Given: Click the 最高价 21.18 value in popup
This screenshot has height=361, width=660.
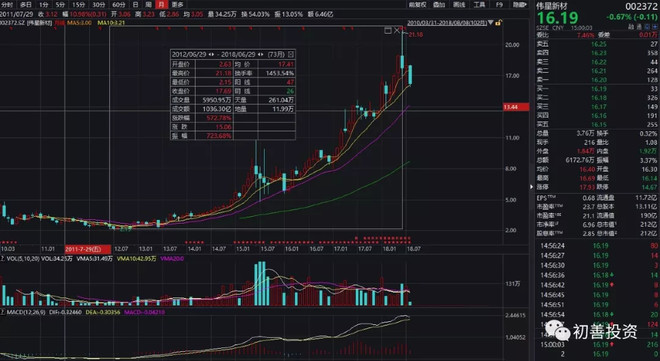Looking at the screenshot, I should [x=224, y=73].
